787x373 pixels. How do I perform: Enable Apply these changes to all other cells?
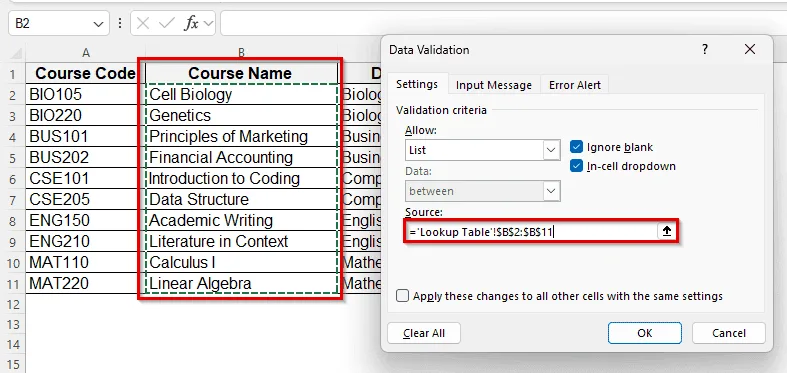tap(403, 296)
